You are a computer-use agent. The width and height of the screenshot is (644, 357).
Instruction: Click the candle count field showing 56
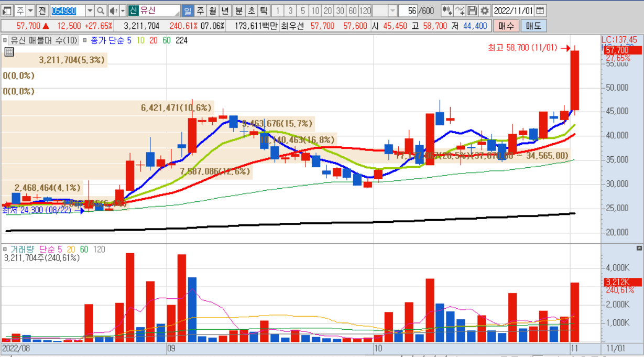click(409, 10)
